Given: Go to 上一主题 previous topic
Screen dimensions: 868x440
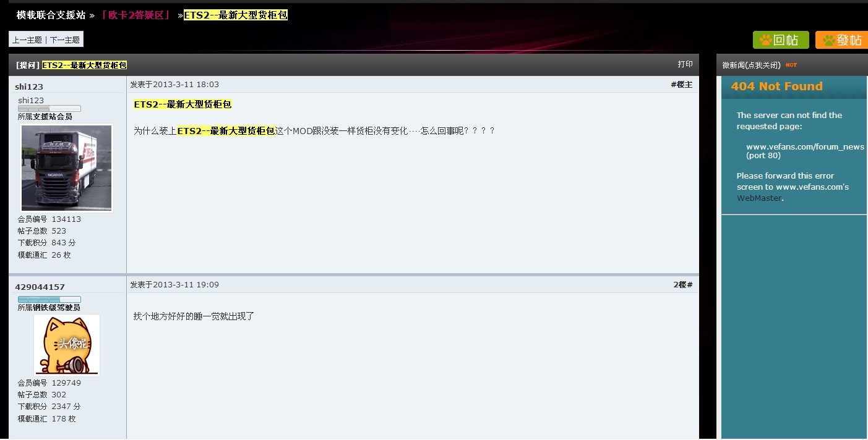Looking at the screenshot, I should point(27,40).
